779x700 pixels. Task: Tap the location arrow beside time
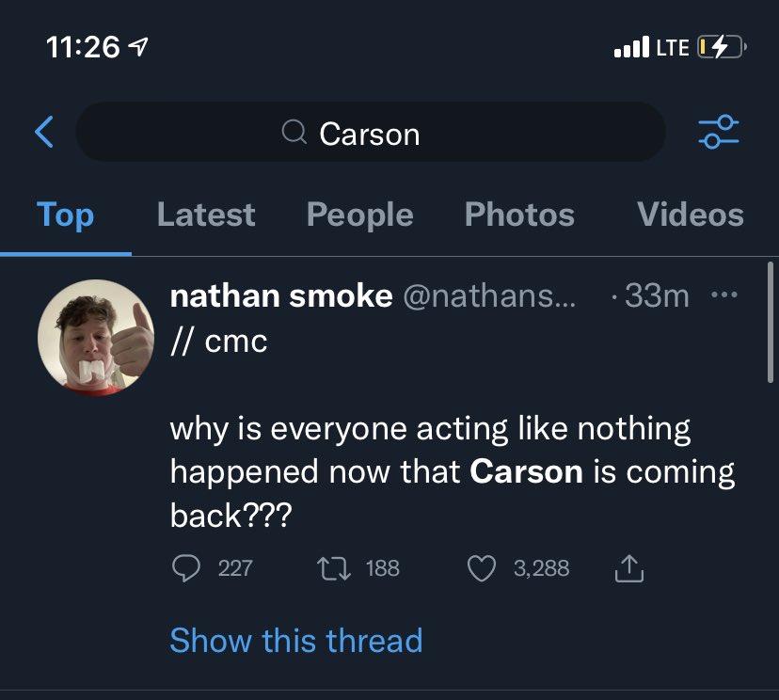[x=139, y=47]
